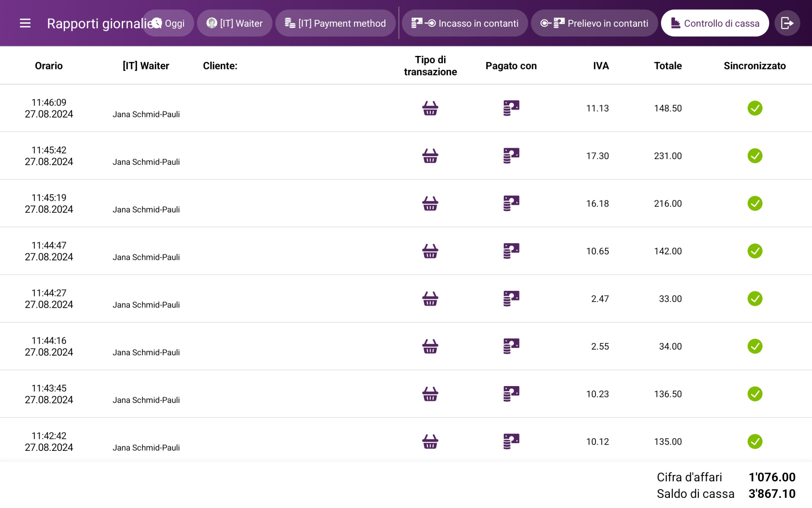Open Controllo di cassa

tap(715, 23)
